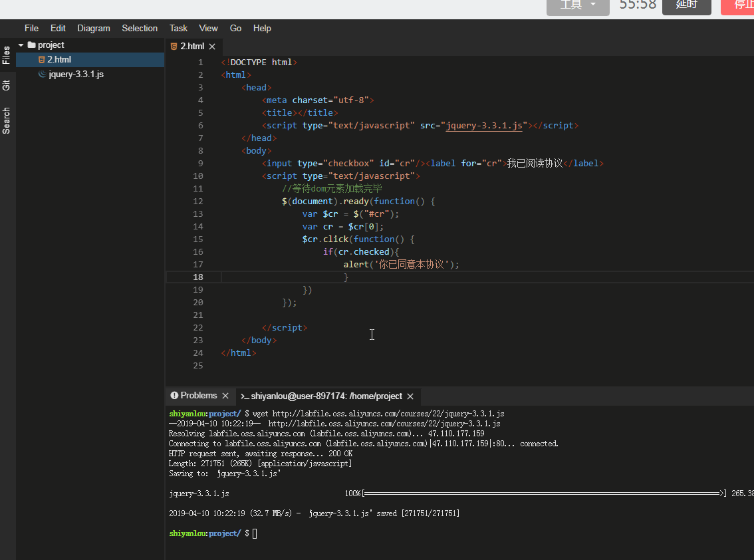Click the closing </body> tag

[259, 340]
